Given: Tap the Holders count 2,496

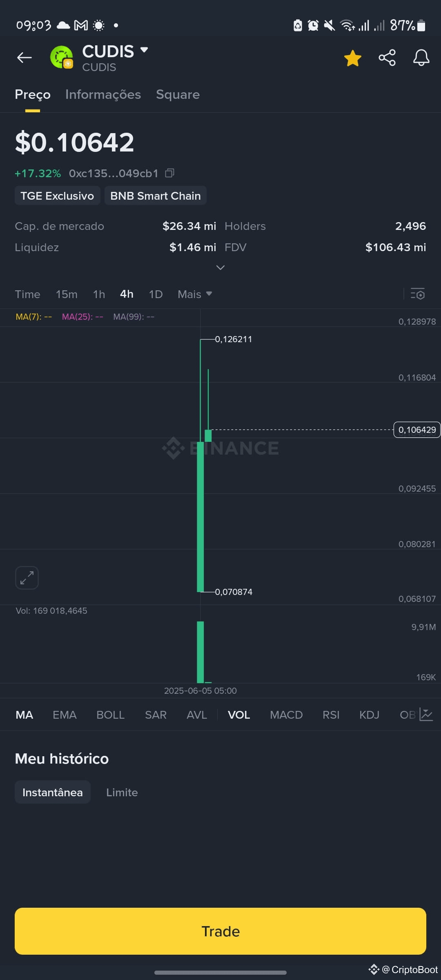Looking at the screenshot, I should pyautogui.click(x=410, y=226).
